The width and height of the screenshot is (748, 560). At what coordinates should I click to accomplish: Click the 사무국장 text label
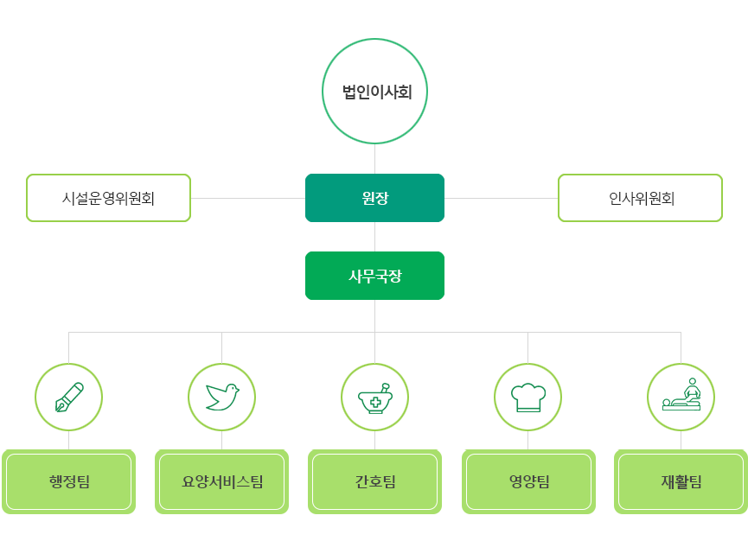[x=375, y=276]
